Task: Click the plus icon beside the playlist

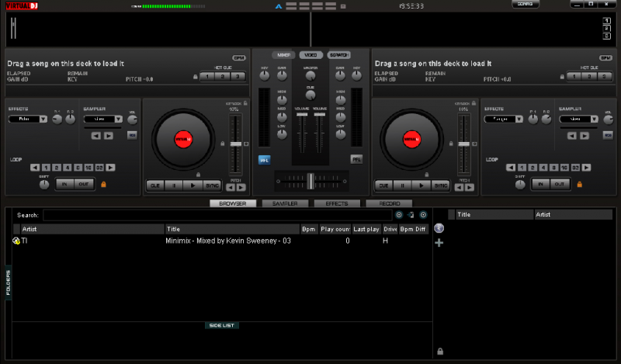Action: (439, 243)
